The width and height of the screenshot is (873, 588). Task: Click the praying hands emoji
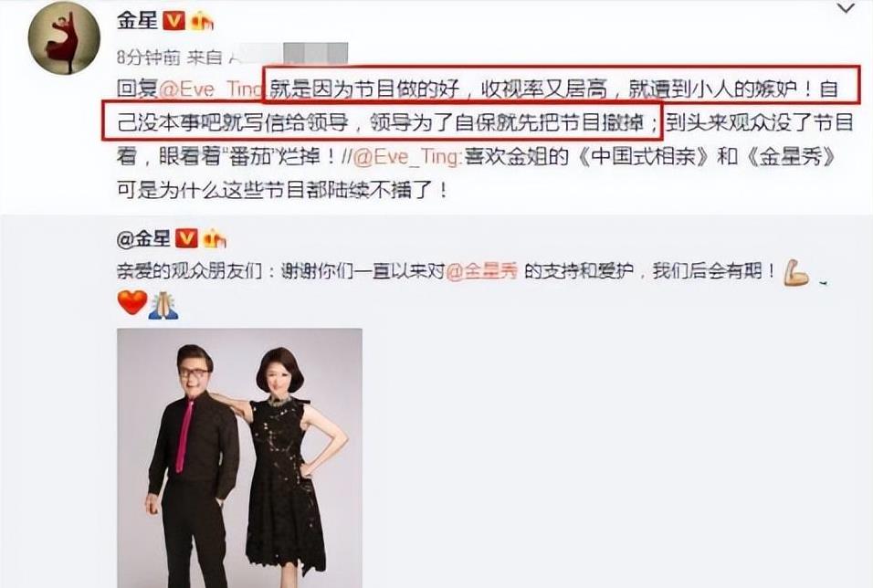tap(163, 305)
